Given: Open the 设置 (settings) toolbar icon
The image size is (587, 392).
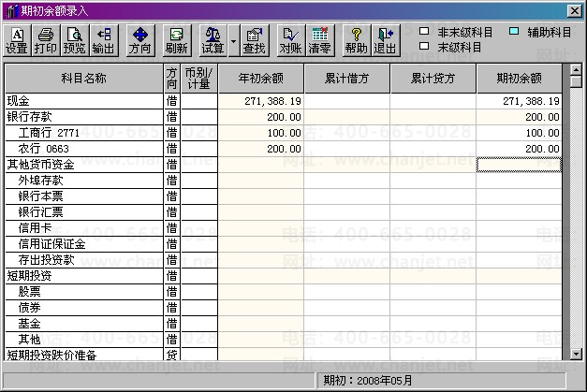Looking at the screenshot, I should pyautogui.click(x=17, y=41).
